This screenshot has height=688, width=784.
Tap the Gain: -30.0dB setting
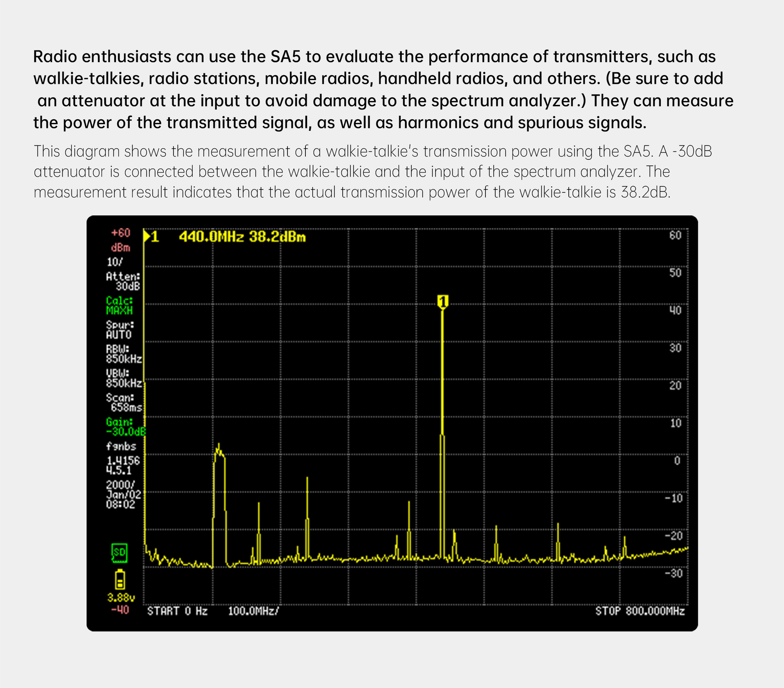click(x=125, y=427)
